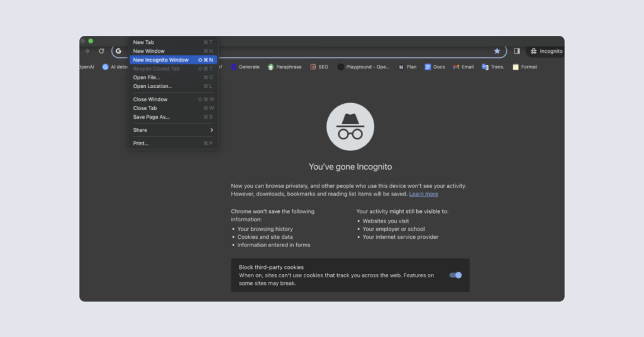This screenshot has height=337, width=644.
Task: Open the Email Gmail bookmark
Action: click(x=464, y=67)
